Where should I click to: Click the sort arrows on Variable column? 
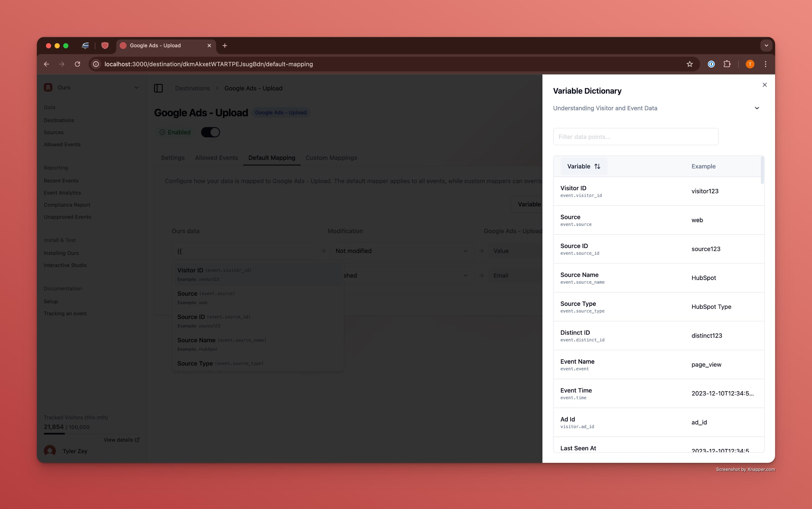(x=597, y=166)
